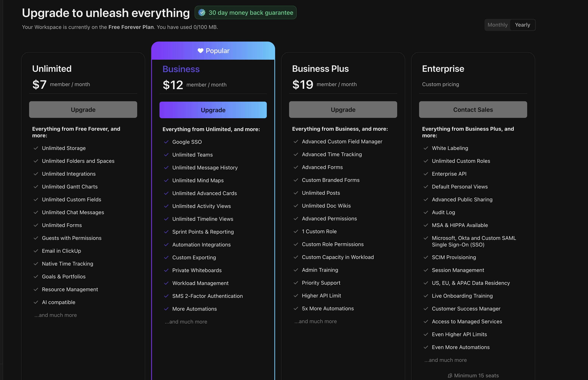The height and width of the screenshot is (380, 588).
Task: Click 'Free Forever Plan' text in subtitle
Action: pos(131,27)
